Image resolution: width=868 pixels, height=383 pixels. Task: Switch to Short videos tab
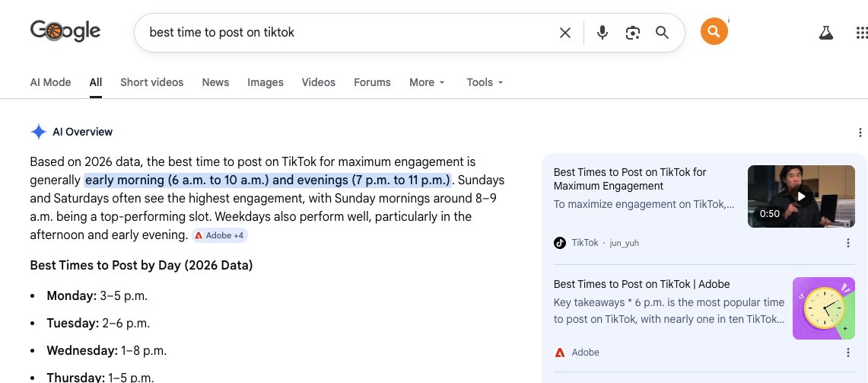(151, 82)
